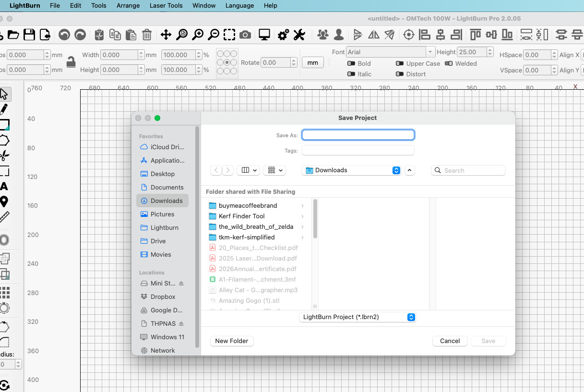Open camera capture tool in toolbar

[x=245, y=35]
